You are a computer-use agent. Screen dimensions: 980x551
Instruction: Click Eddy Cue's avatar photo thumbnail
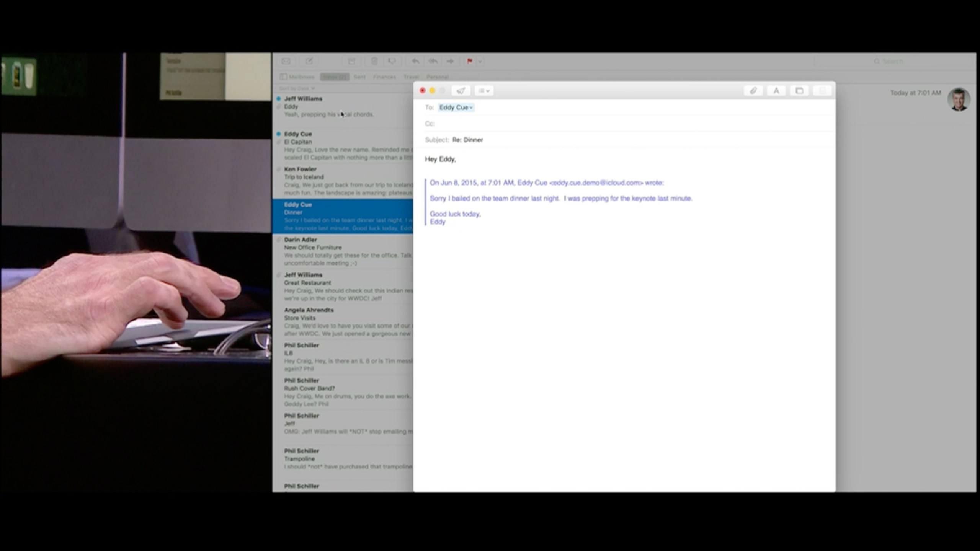click(x=959, y=99)
